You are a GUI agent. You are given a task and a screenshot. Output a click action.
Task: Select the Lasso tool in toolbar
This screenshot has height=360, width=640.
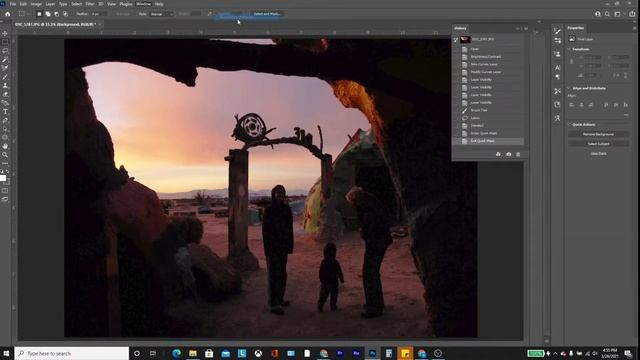(x=5, y=51)
